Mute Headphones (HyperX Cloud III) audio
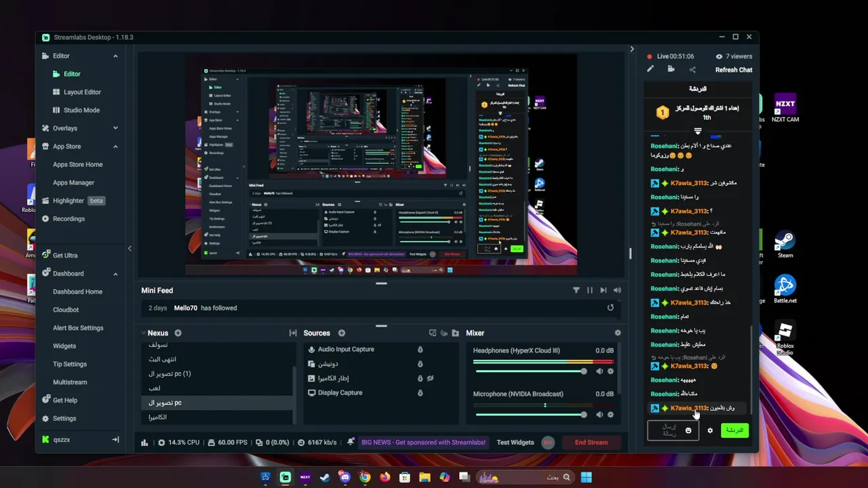 coord(599,371)
